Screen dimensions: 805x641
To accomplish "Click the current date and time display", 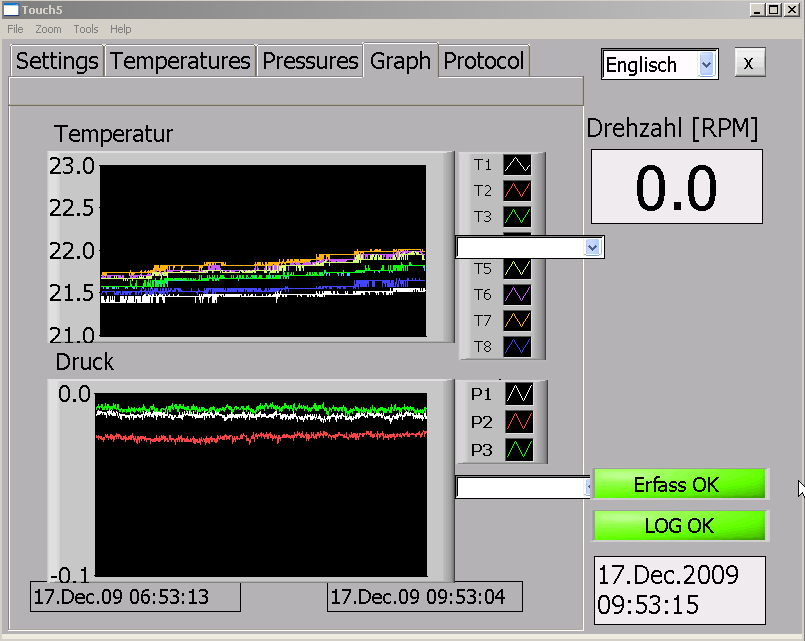I will (679, 590).
